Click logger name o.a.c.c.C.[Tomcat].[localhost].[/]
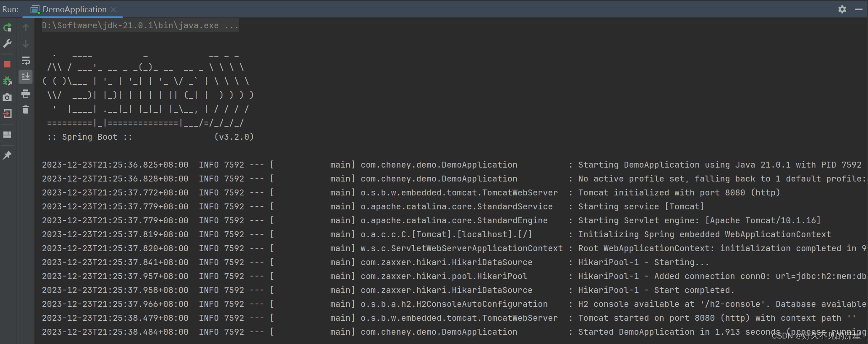Viewport: 868px width, 344px height. [x=447, y=234]
